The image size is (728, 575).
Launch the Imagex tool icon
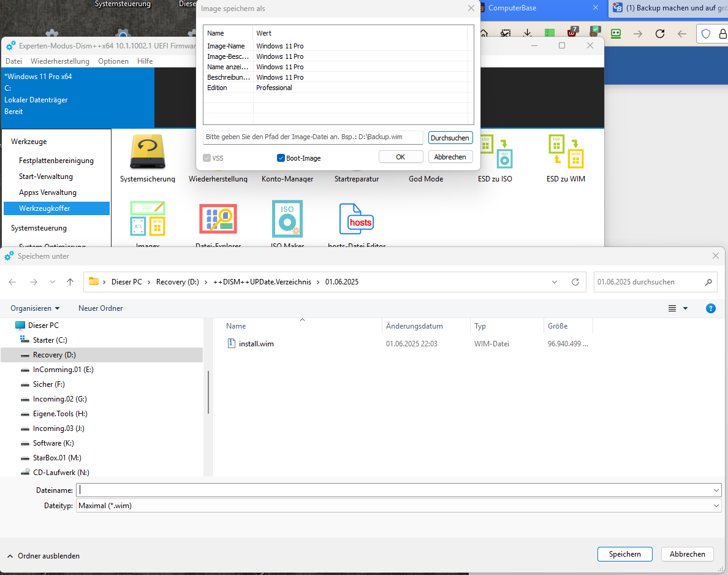tap(148, 218)
